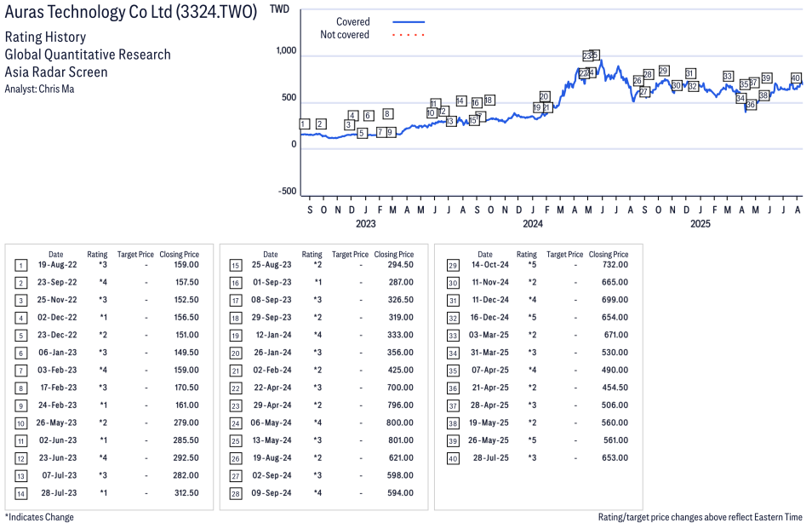Click chart marker 39 on the graph

click(767, 78)
